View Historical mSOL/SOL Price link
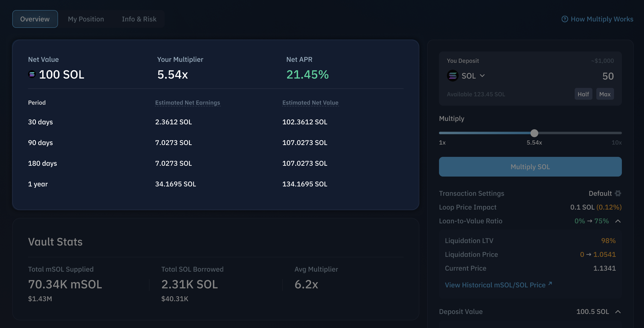The image size is (644, 328). (x=495, y=285)
